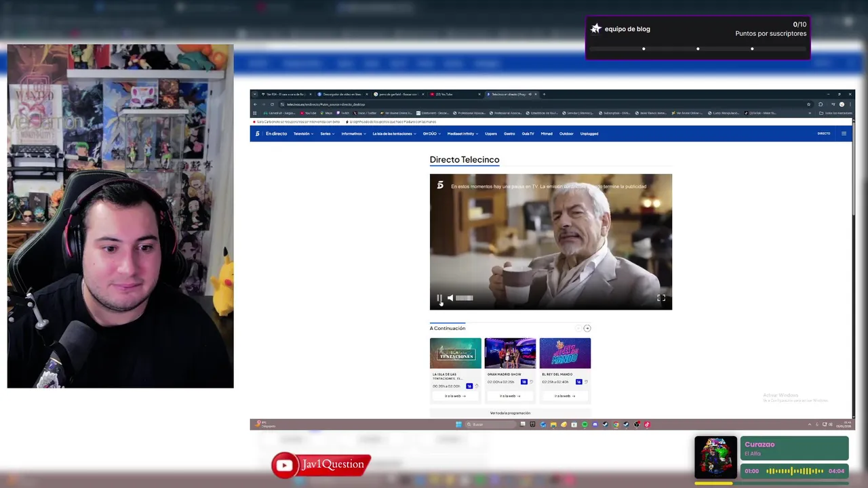Switch to the Descargador de video tab
The image size is (868, 488).
tap(342, 94)
